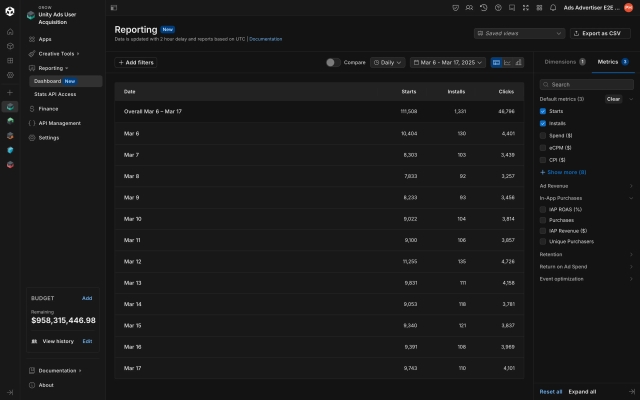Check the Purchases checkbox

543,220
